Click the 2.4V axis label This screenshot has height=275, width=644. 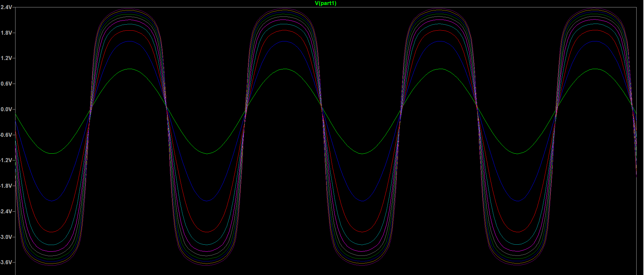pyautogui.click(x=6, y=7)
